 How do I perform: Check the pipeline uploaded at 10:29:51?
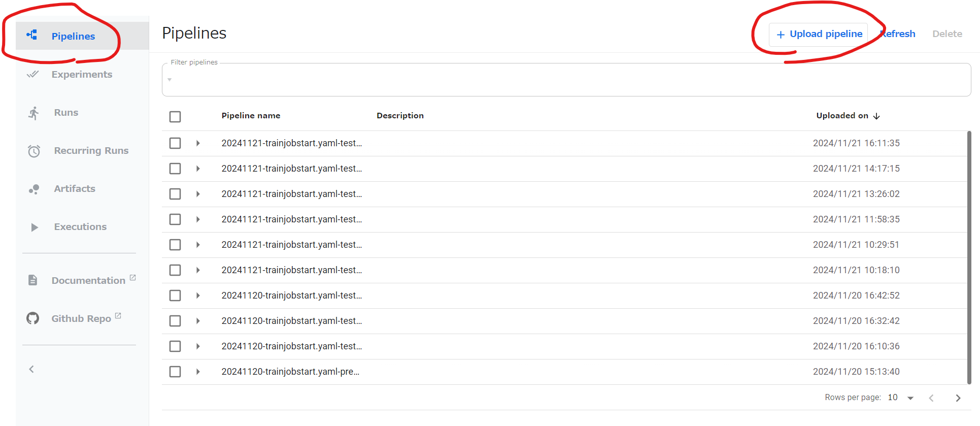175,245
